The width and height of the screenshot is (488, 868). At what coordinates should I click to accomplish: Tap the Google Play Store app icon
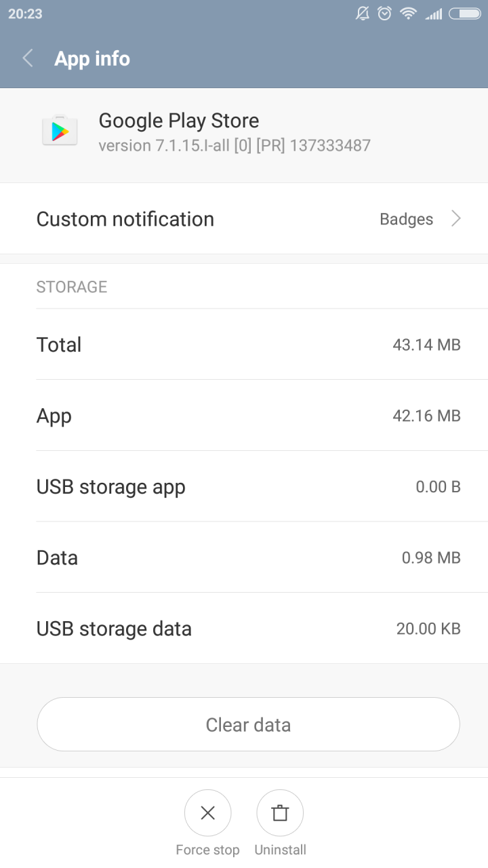(60, 130)
